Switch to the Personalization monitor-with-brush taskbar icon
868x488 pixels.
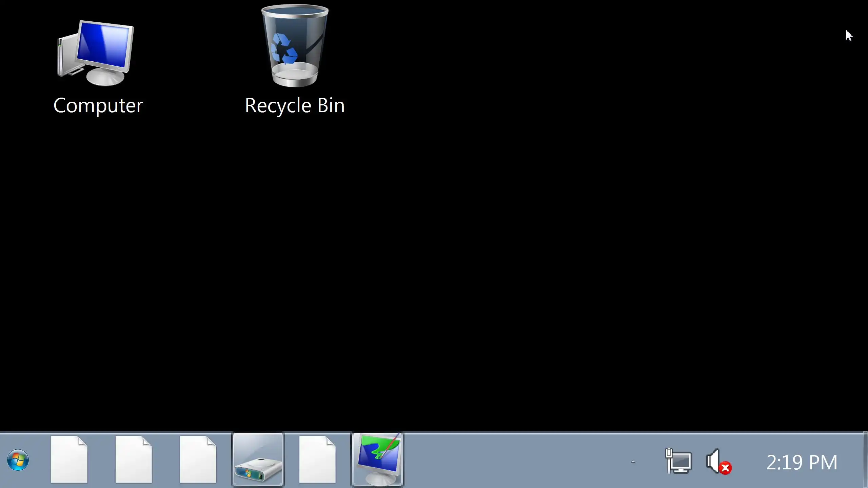tap(378, 460)
